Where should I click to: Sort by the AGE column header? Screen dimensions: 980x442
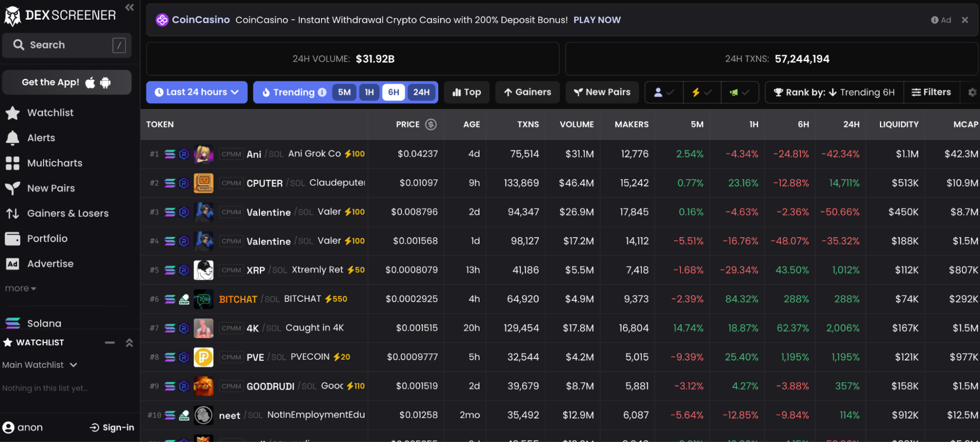472,124
